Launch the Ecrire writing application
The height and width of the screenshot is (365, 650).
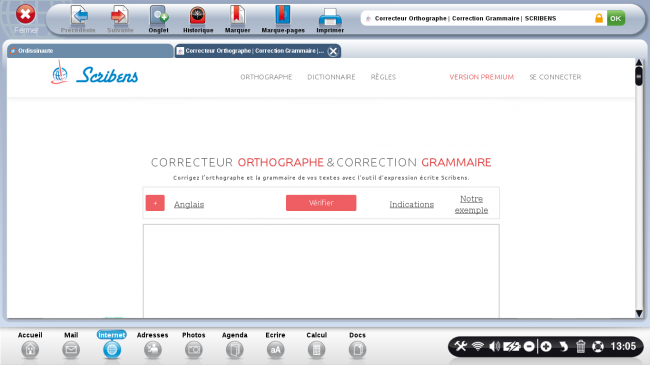[275, 345]
